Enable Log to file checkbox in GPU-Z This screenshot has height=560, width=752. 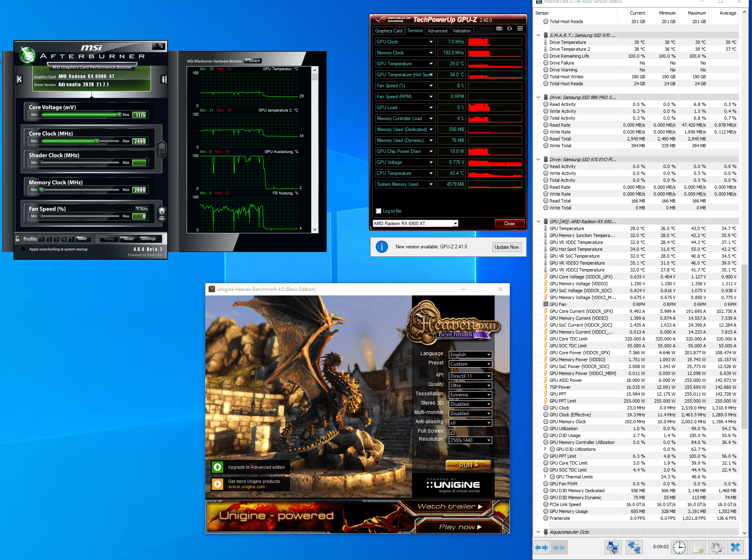[x=379, y=211]
